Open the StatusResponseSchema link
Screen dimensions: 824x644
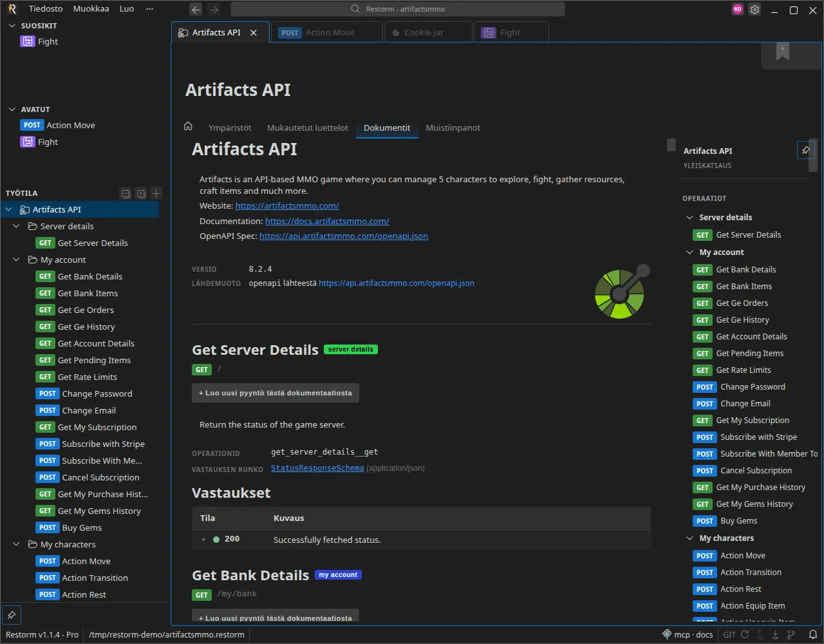[x=317, y=468]
